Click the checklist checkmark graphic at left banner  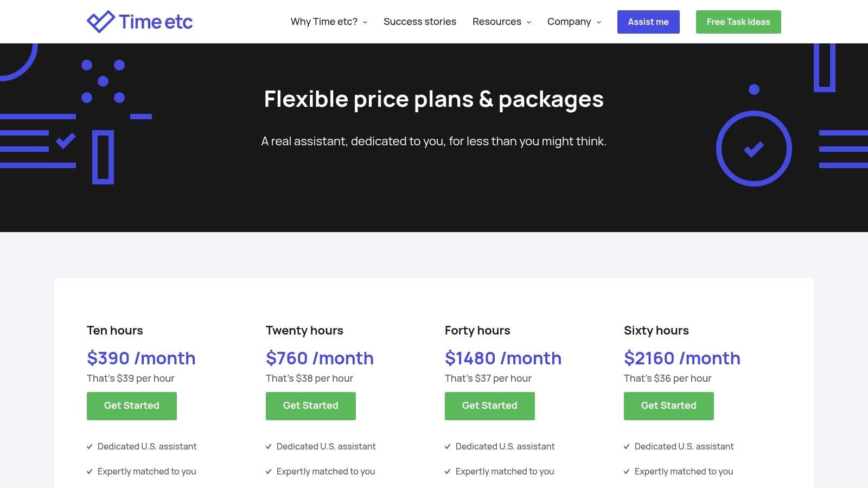(x=66, y=141)
